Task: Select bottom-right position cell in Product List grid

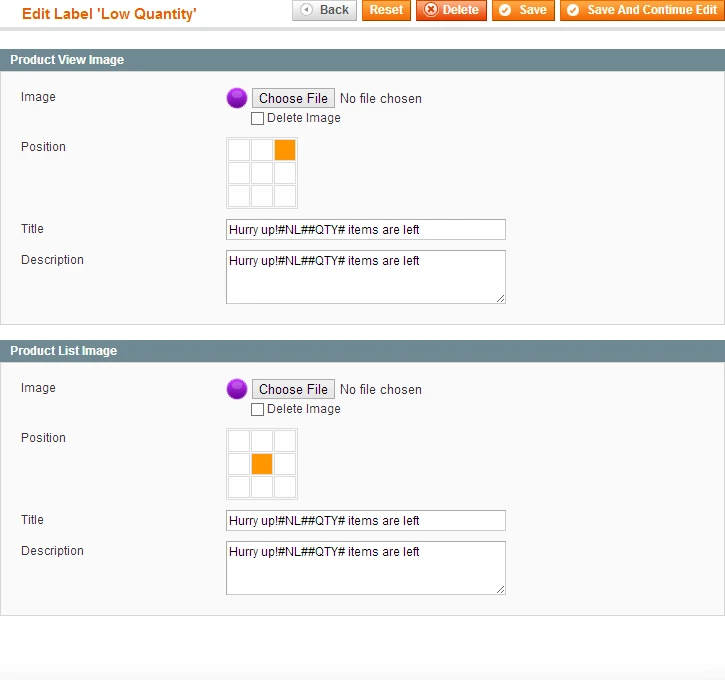Action: click(285, 487)
